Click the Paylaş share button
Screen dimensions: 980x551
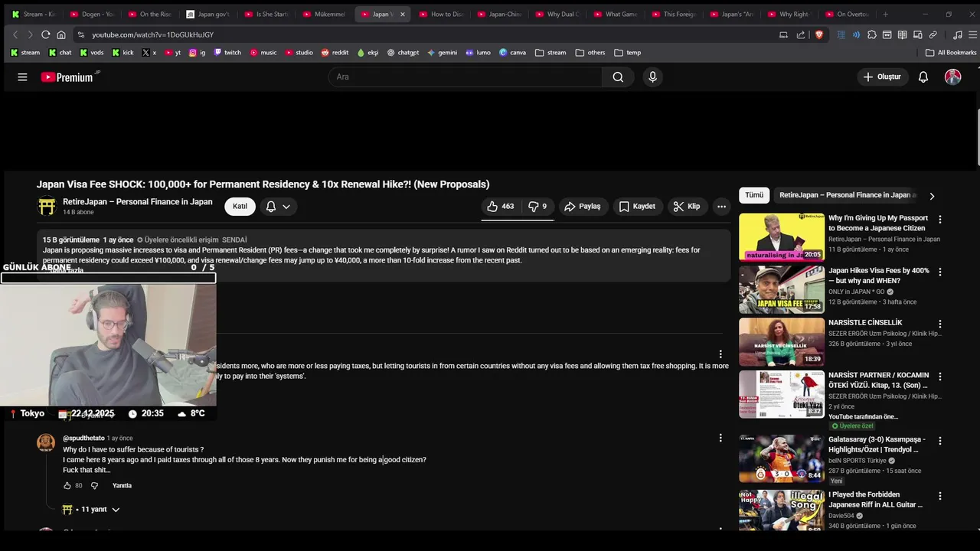583,207
